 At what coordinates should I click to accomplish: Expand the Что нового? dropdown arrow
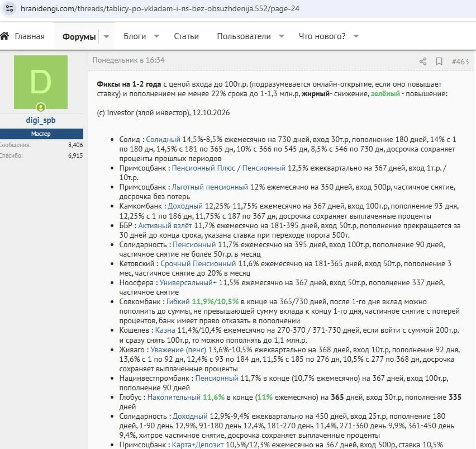(356, 36)
